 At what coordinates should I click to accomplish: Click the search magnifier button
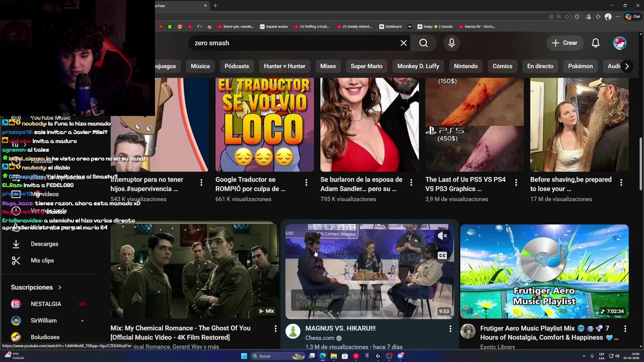423,43
